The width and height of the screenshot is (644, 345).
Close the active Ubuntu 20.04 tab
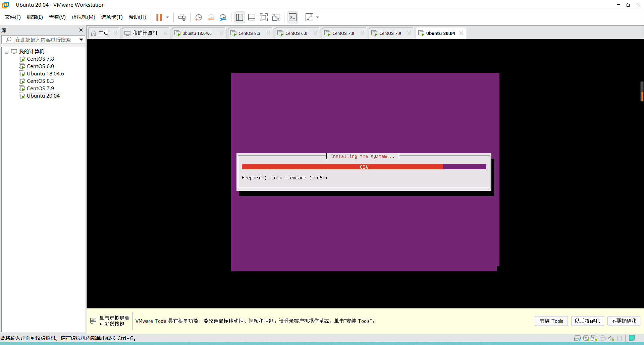click(x=461, y=33)
